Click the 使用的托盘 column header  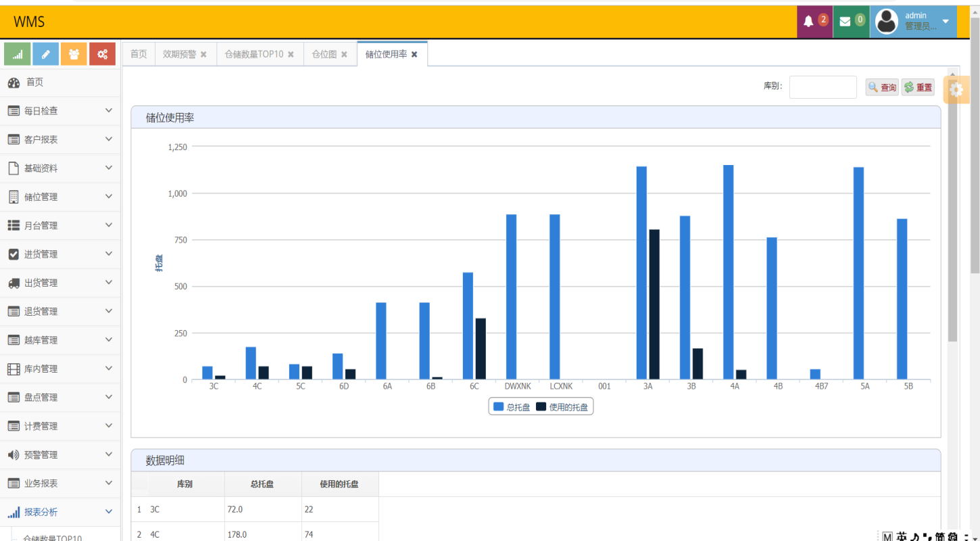pyautogui.click(x=340, y=484)
